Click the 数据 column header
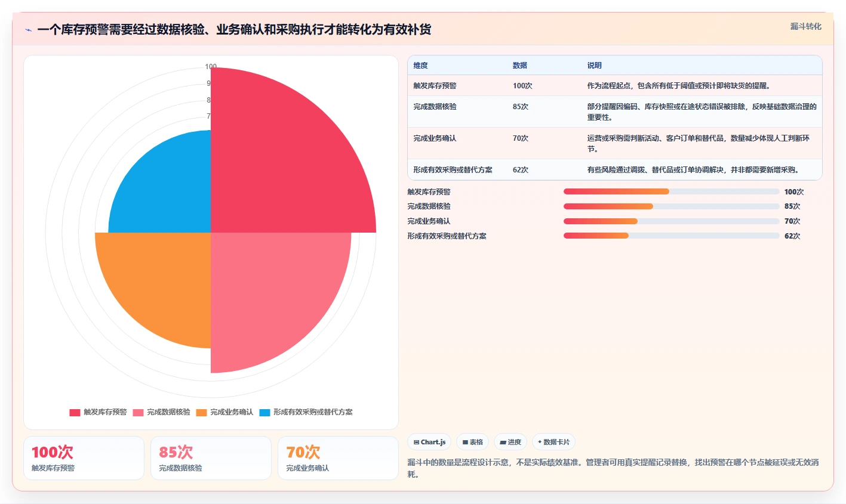846x504 pixels. 520,66
